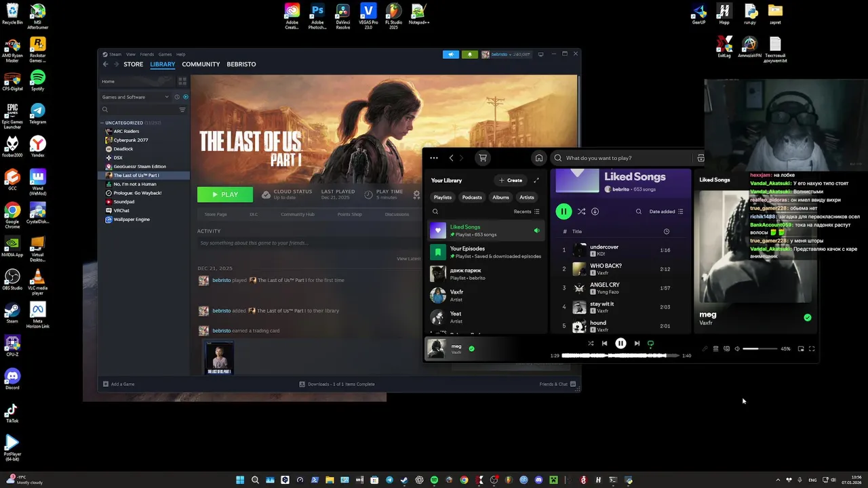Open Spotify play queue
The width and height of the screenshot is (868, 488).
tap(715, 349)
